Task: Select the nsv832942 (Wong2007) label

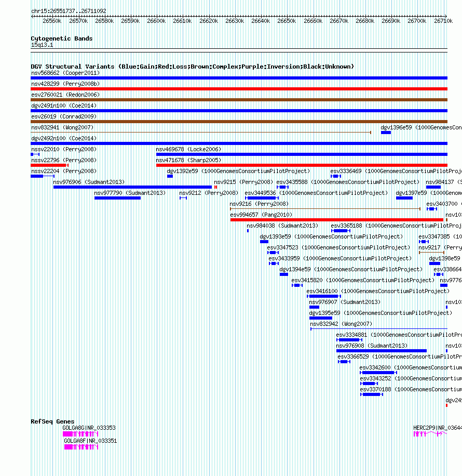Action: click(x=341, y=324)
